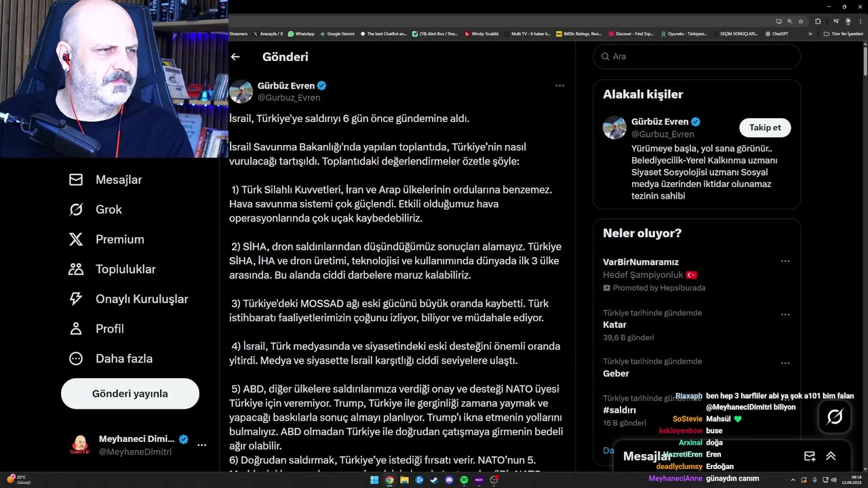868x488 pixels.
Task: Open the Oyuneks bookmark
Action: click(x=684, y=33)
